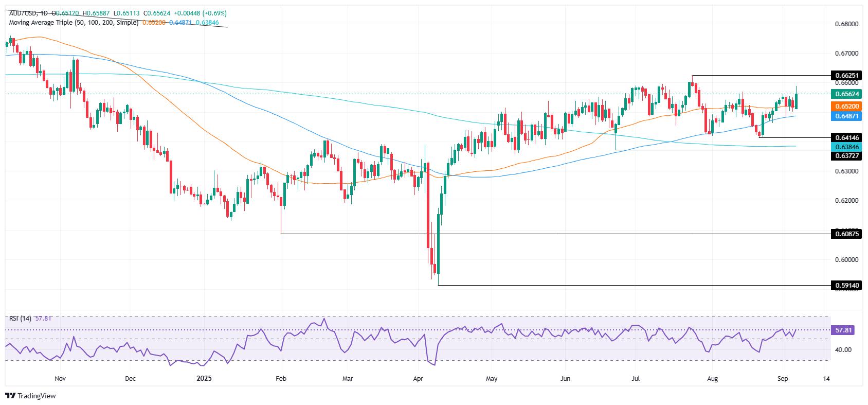Open the Moving Average Triple indicator legend

click(x=74, y=23)
